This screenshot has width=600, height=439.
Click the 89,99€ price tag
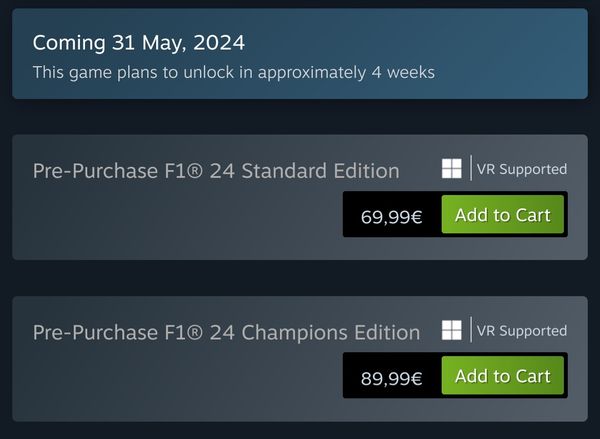391,378
